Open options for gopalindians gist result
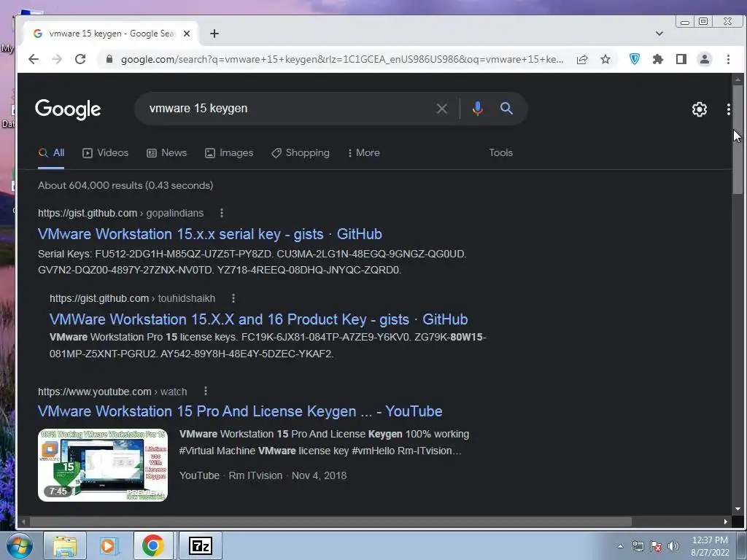The width and height of the screenshot is (747, 560). coord(222,213)
